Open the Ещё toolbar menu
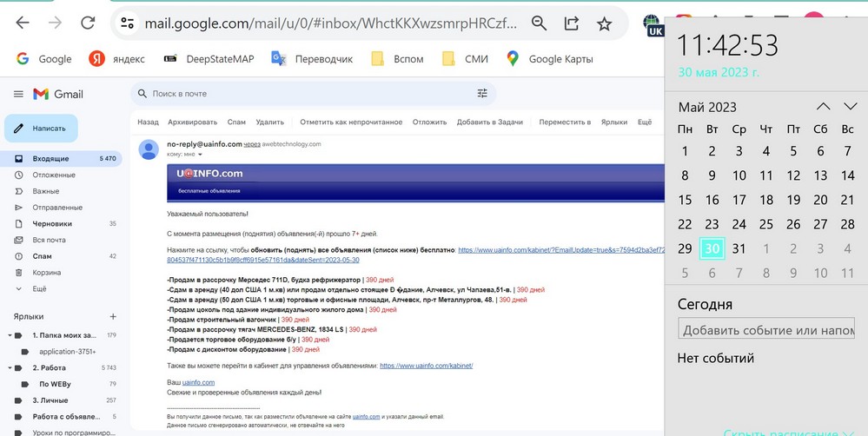This screenshot has height=436, width=868. click(x=645, y=122)
